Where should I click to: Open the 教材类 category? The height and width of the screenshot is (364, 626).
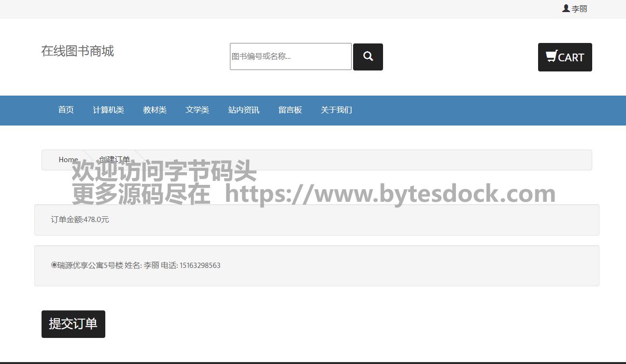(x=155, y=110)
